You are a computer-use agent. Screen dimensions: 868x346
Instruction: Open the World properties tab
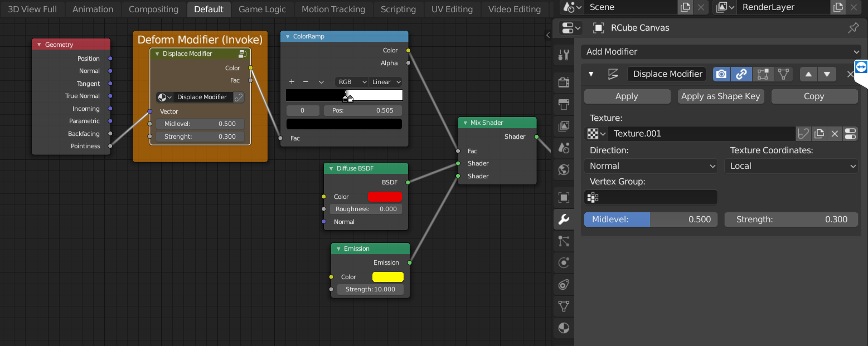coord(564,169)
